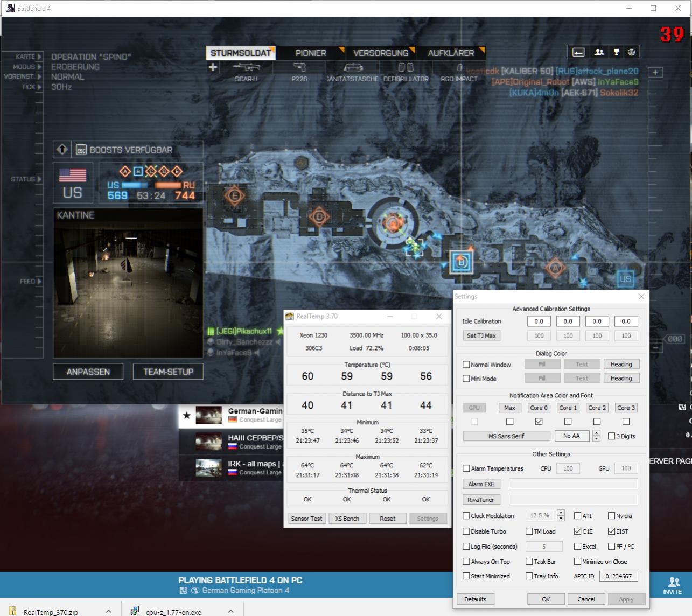Check Disable Turbo option
This screenshot has width=692, height=616.
point(466,531)
